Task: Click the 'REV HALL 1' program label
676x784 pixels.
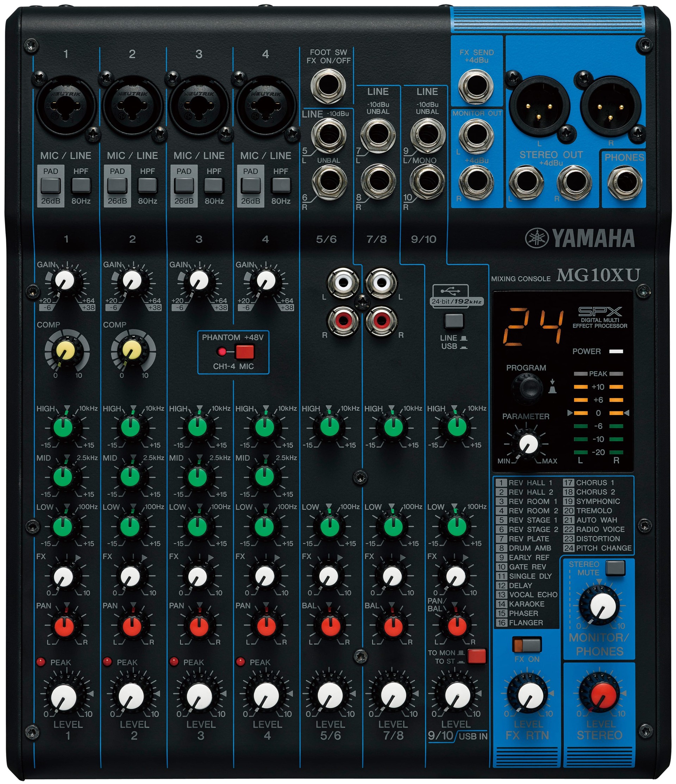Action: click(x=530, y=483)
